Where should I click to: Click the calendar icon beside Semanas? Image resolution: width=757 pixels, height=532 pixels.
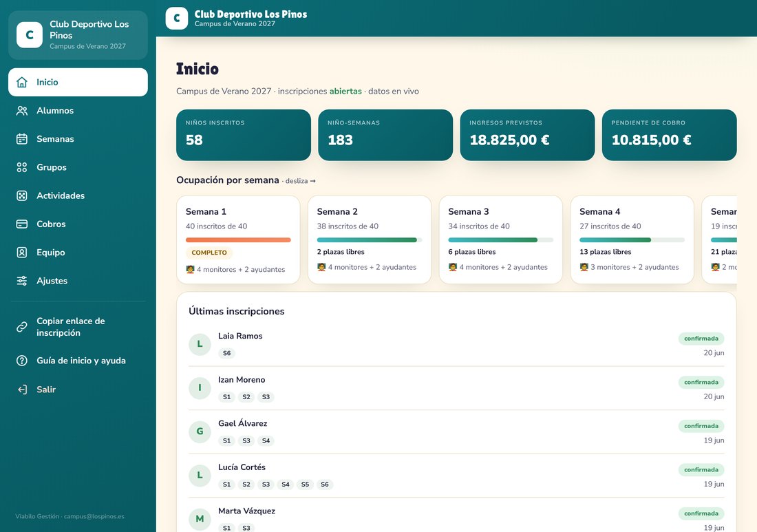(22, 139)
